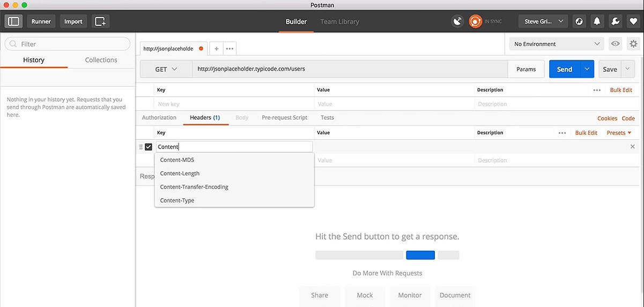644x307 pixels.
Task: Expand the Presets dropdown
Action: tap(619, 133)
